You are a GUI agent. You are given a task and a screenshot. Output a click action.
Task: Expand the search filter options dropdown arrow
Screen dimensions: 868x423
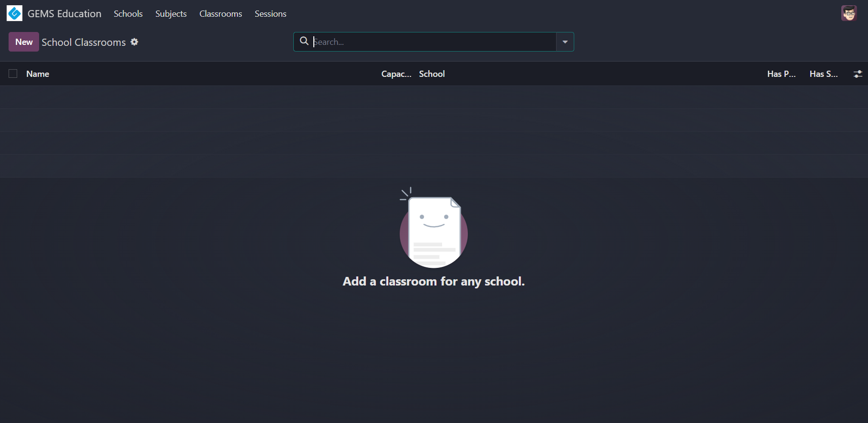click(x=565, y=42)
